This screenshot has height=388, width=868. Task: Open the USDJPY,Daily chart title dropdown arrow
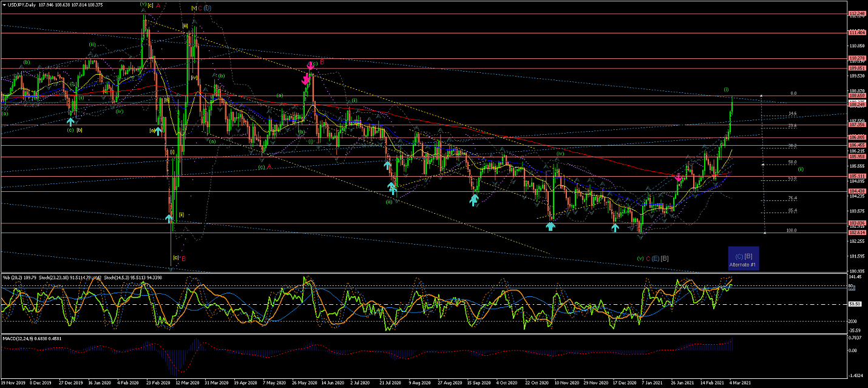[x=4, y=4]
